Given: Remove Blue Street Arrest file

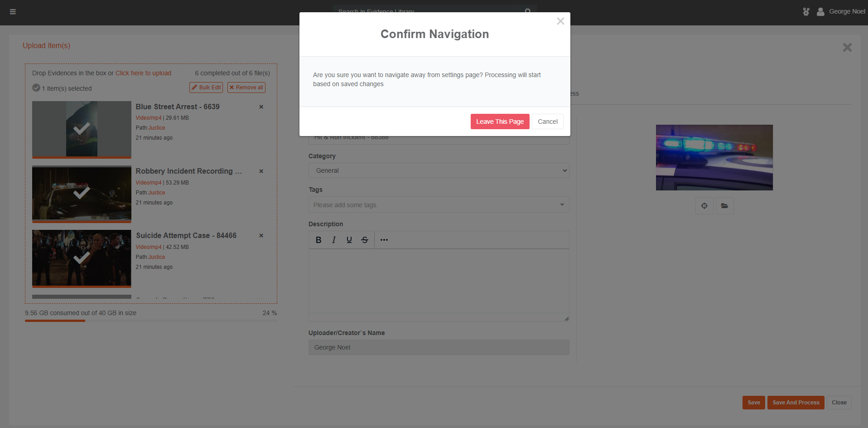Looking at the screenshot, I should pyautogui.click(x=261, y=107).
